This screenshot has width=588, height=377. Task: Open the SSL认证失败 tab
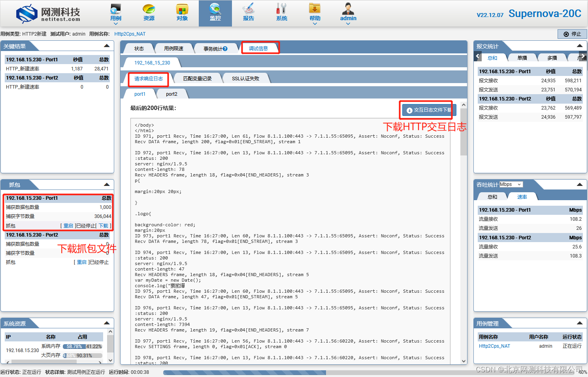[246, 79]
